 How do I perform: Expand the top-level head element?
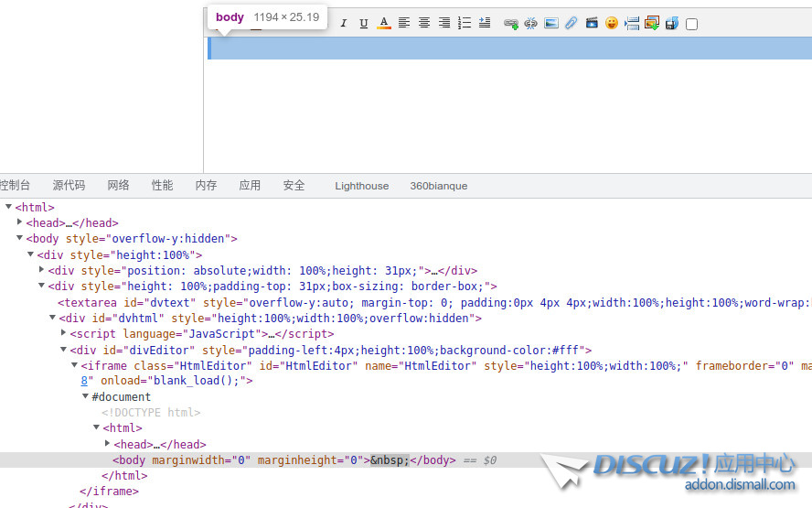(x=19, y=222)
